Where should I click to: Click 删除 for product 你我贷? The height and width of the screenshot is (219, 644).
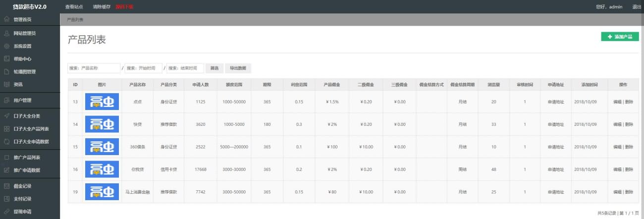629,169
